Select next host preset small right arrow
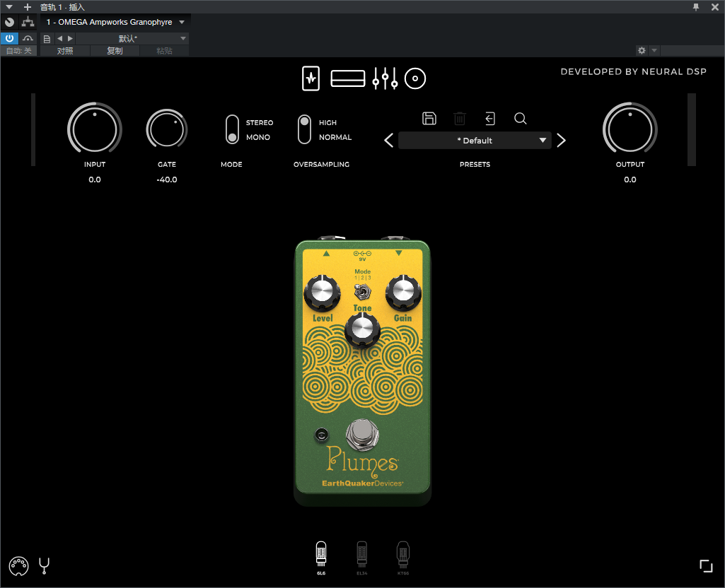This screenshot has width=725, height=588. 70,39
